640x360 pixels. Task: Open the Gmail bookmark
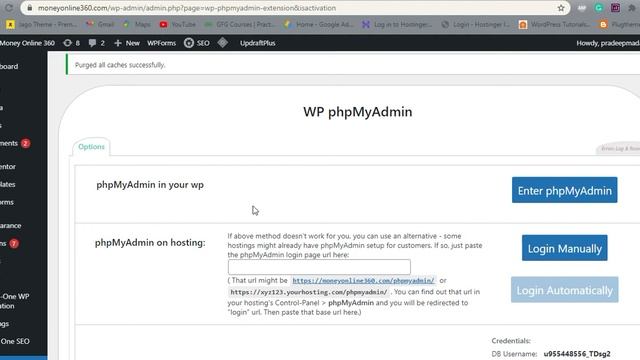pyautogui.click(x=100, y=24)
